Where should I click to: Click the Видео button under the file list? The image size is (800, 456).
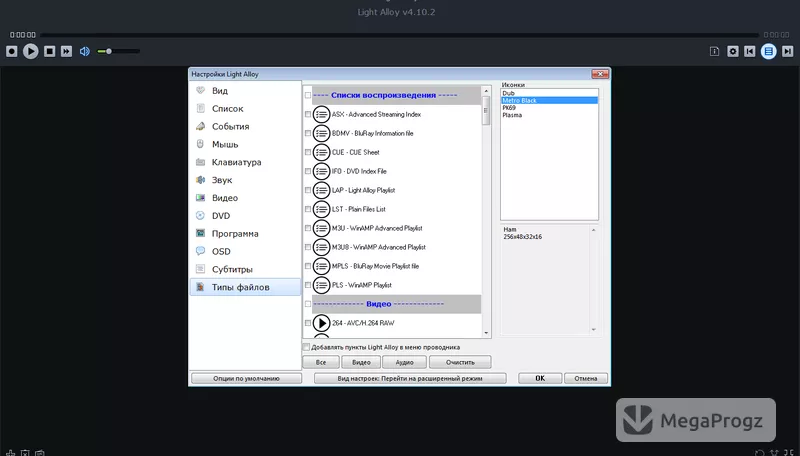coord(361,362)
